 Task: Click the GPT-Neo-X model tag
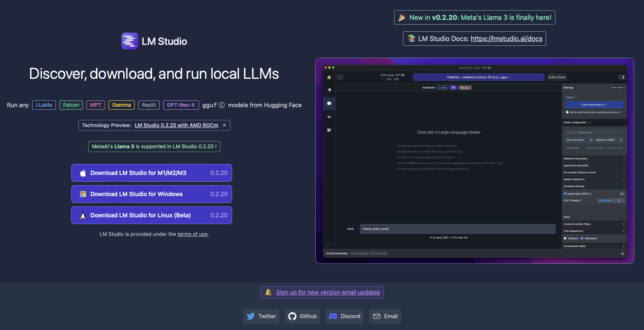point(181,105)
